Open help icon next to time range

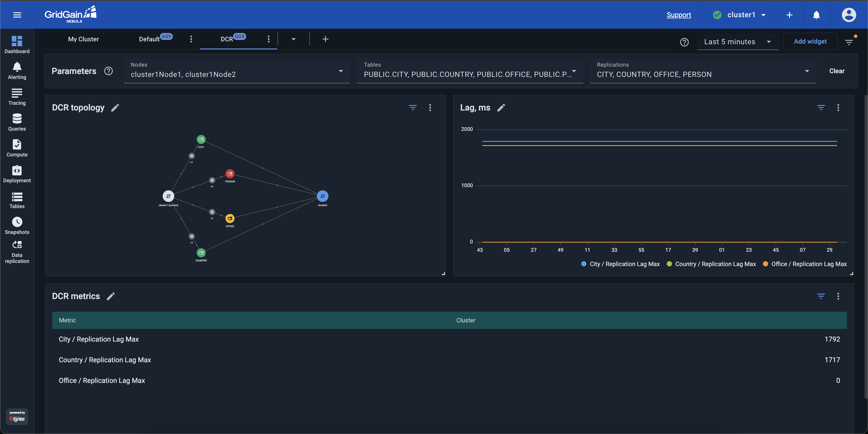[684, 42]
